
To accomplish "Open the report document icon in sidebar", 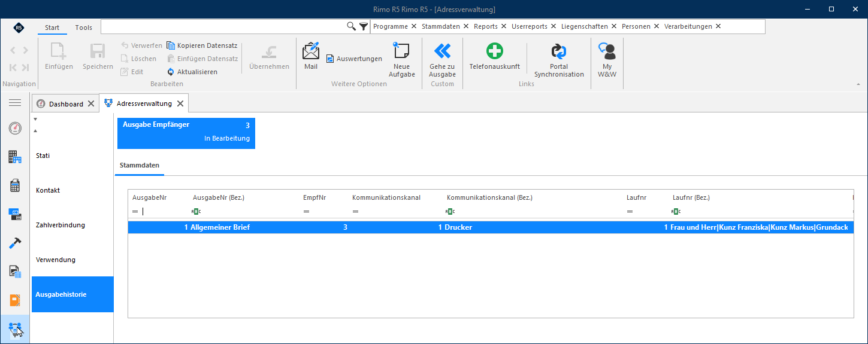I will pyautogui.click(x=15, y=272).
